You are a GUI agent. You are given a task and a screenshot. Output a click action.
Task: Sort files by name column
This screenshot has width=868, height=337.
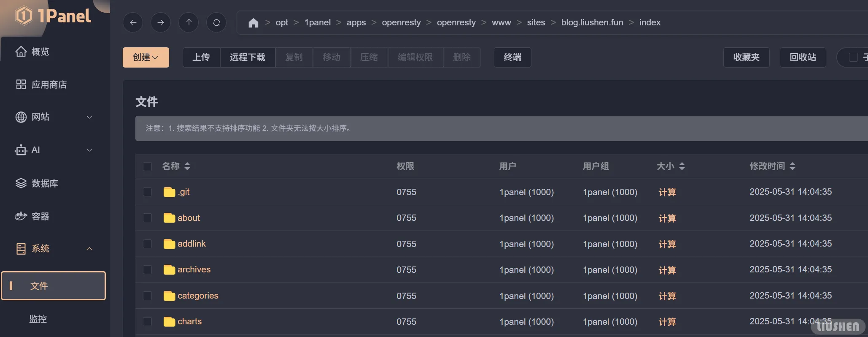point(187,166)
